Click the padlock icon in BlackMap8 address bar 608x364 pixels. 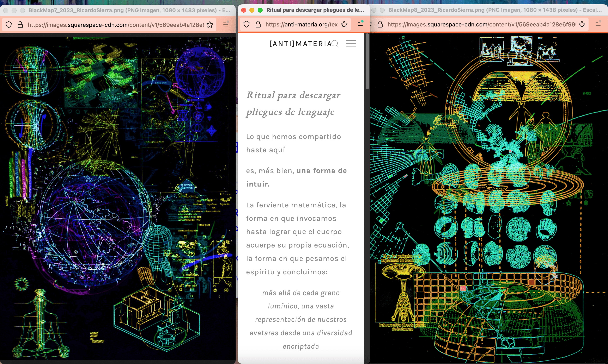pos(380,24)
